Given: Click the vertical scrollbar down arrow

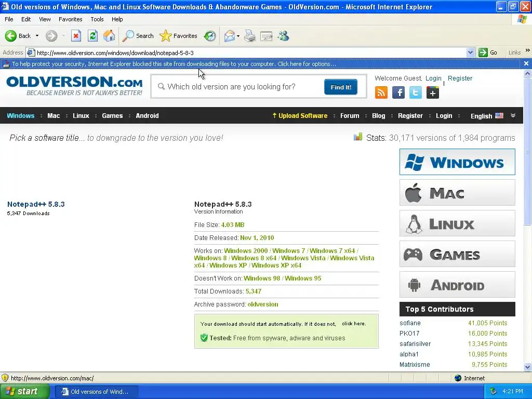Looking at the screenshot, I should click(x=527, y=367).
